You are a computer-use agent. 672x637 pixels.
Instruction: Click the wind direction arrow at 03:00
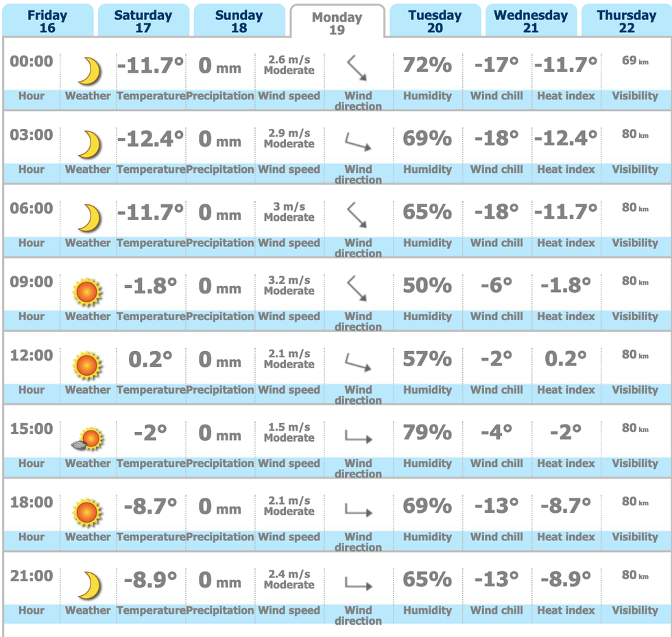(x=358, y=141)
